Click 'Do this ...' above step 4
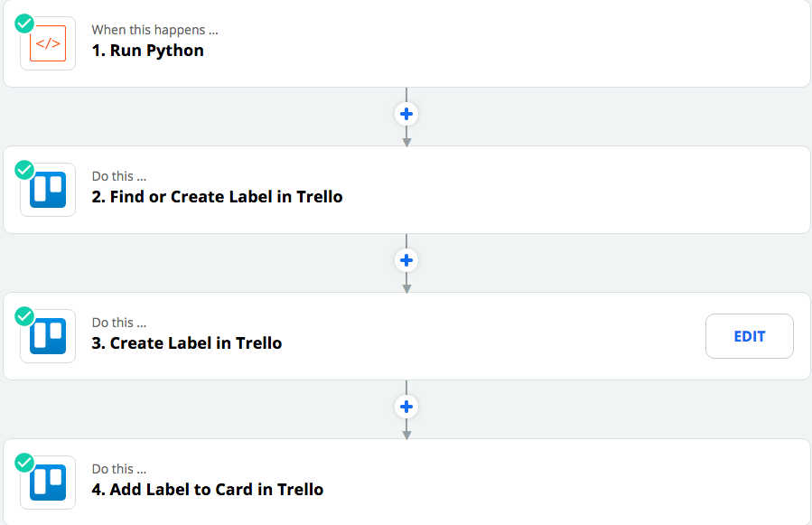The width and height of the screenshot is (812, 525). point(119,469)
